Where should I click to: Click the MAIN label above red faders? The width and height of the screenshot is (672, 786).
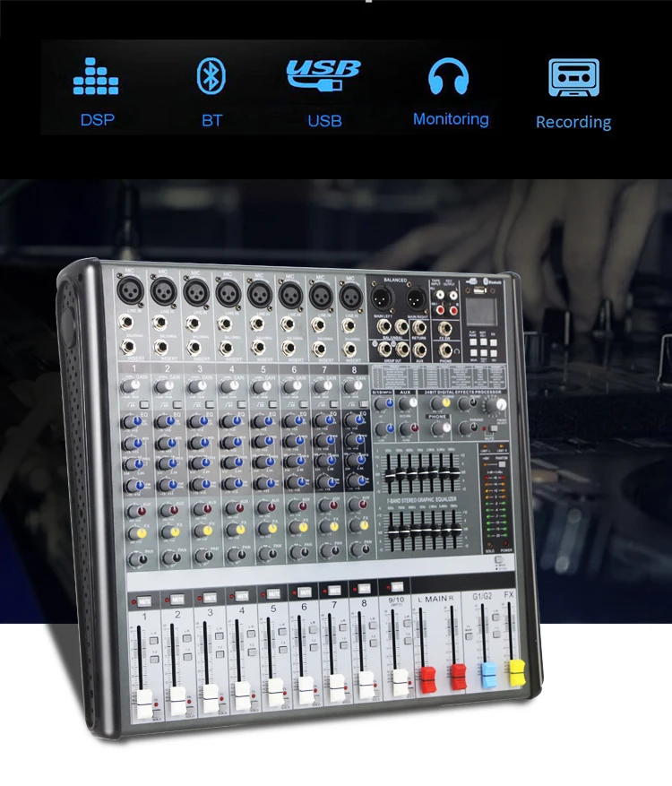435,599
